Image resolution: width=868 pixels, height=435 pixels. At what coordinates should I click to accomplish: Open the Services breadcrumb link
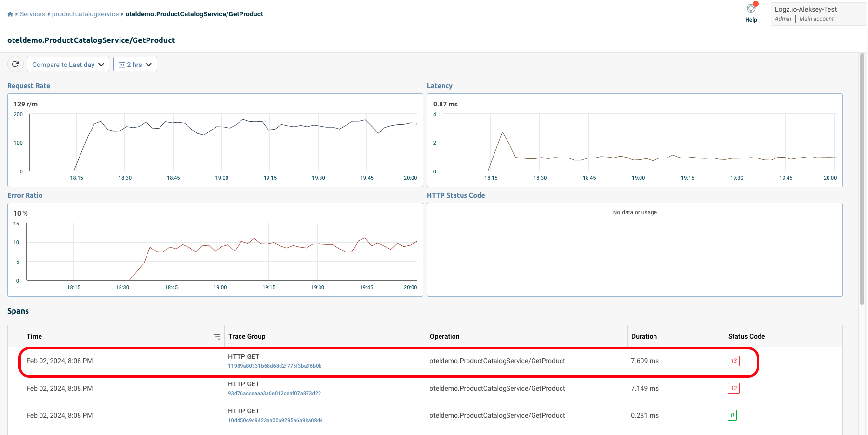click(x=32, y=14)
